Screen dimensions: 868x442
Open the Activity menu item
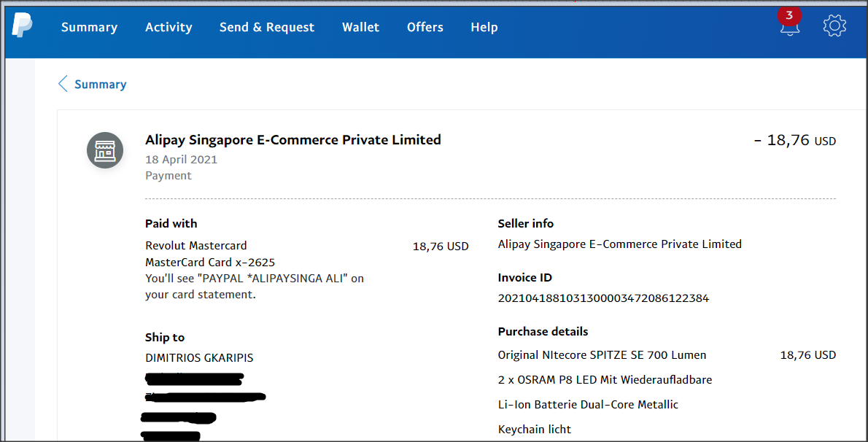coord(168,27)
